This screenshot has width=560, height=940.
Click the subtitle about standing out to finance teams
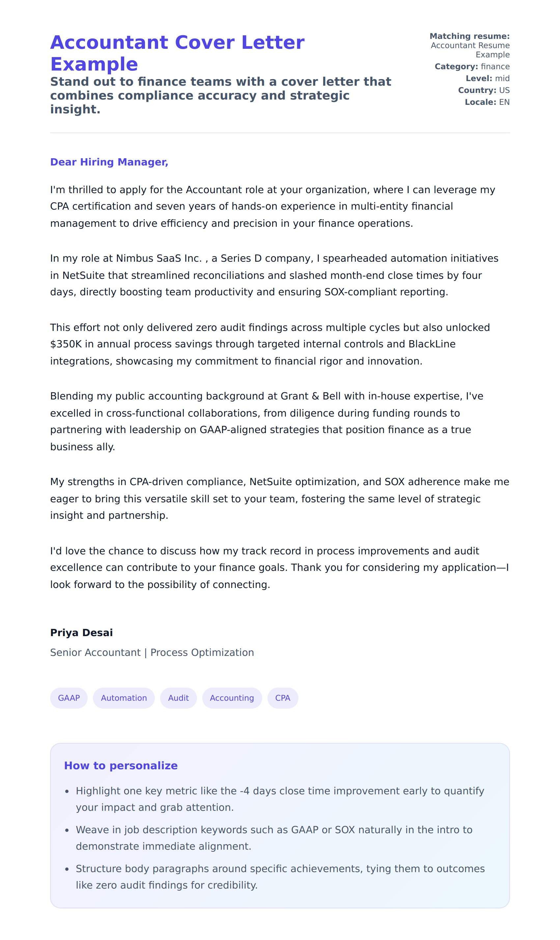point(221,95)
